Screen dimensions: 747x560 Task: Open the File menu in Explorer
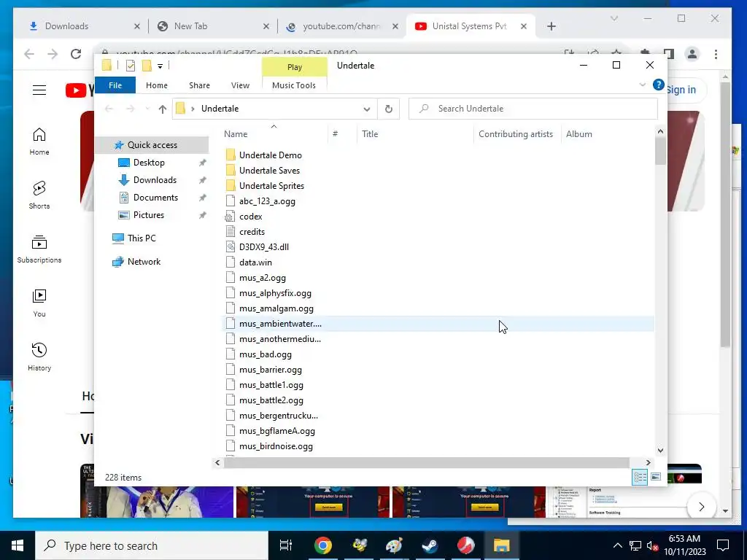pos(115,85)
